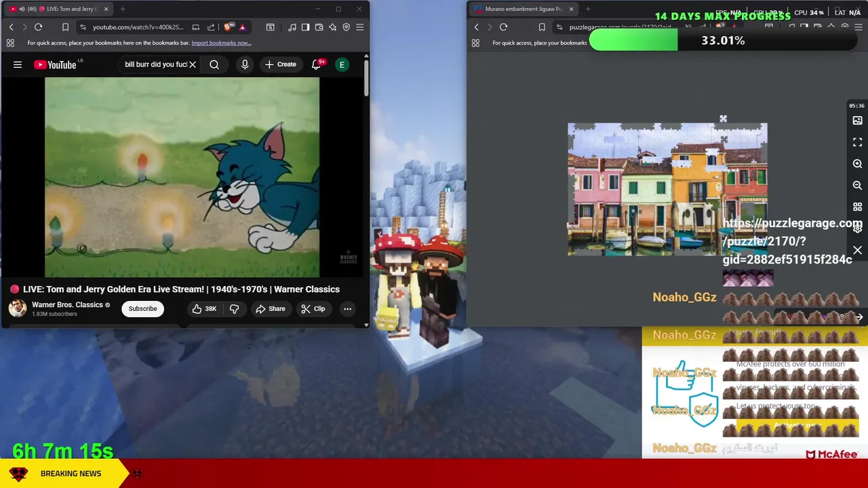The width and height of the screenshot is (868, 488).
Task: Select the Murano embankment Jigsaw Puzzle tab
Action: [522, 9]
